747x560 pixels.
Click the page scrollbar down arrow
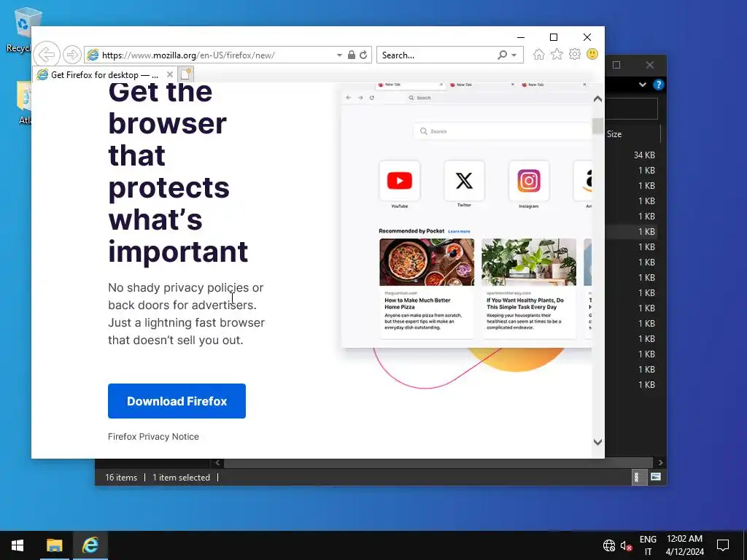(x=598, y=442)
